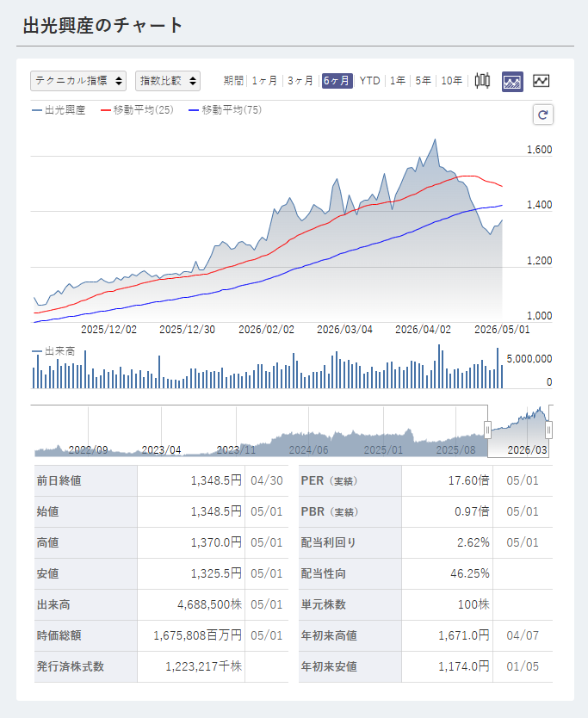
Task: Click PER value 17.60倍
Action: coord(468,480)
